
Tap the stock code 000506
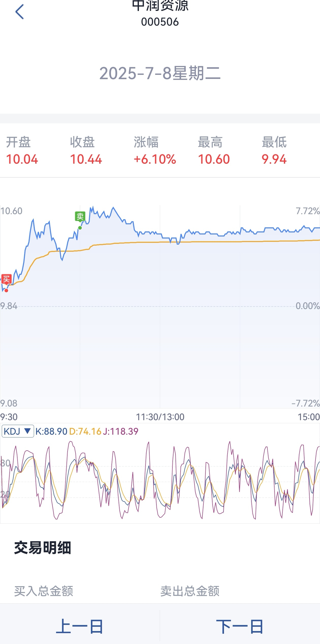click(160, 22)
